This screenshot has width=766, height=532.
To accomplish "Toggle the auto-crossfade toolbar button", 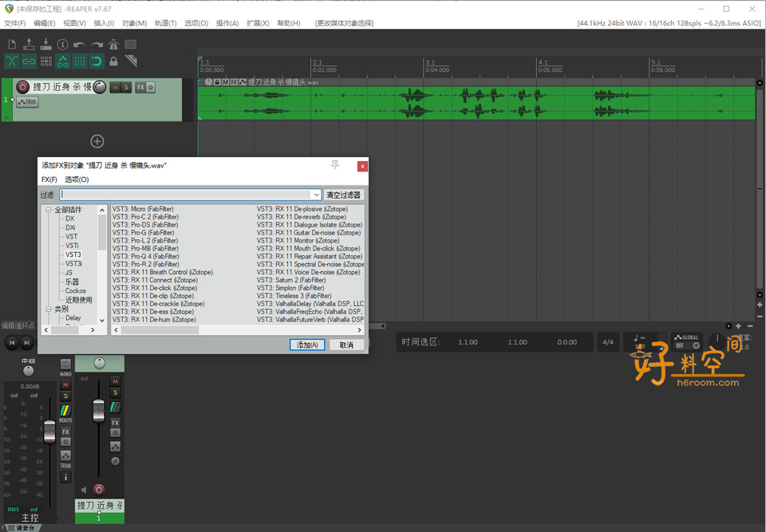I will (x=13, y=61).
